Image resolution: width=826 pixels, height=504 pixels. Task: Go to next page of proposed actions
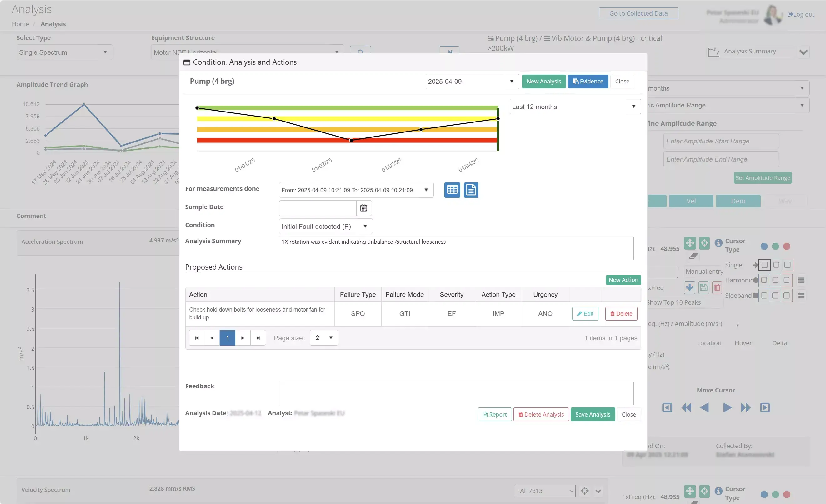click(243, 338)
